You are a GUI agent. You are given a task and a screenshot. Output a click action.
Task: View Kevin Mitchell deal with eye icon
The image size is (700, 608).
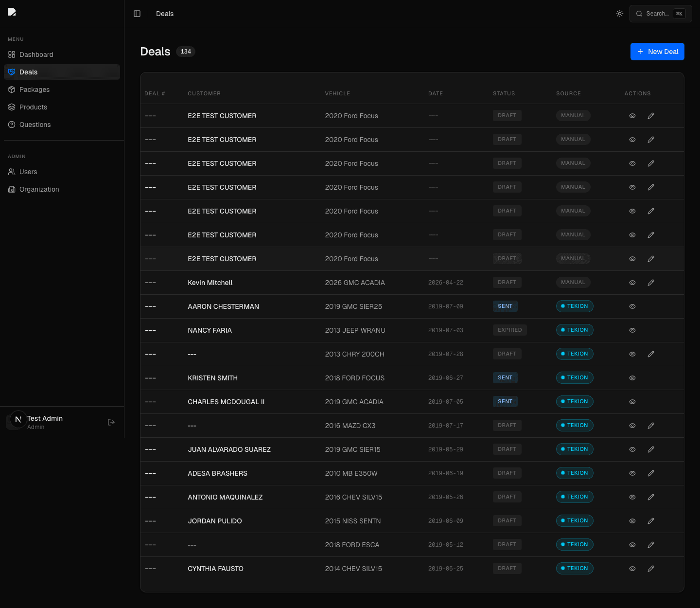[632, 283]
